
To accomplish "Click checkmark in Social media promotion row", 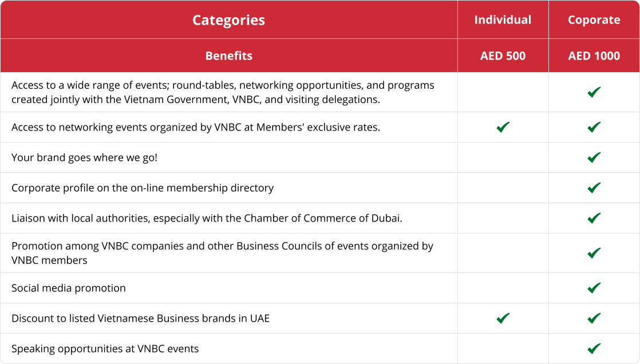I will pos(594,288).
